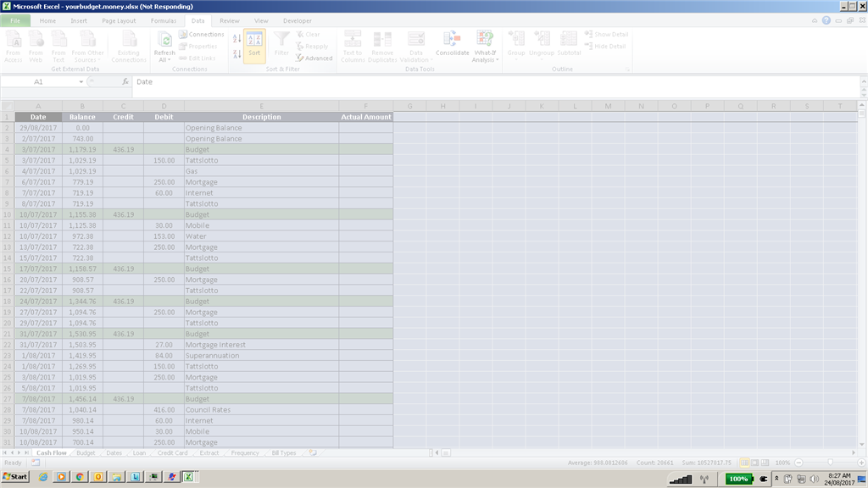Screen dimensions: 868x488
Task: Open the Outline dialog launcher
Action: 628,69
